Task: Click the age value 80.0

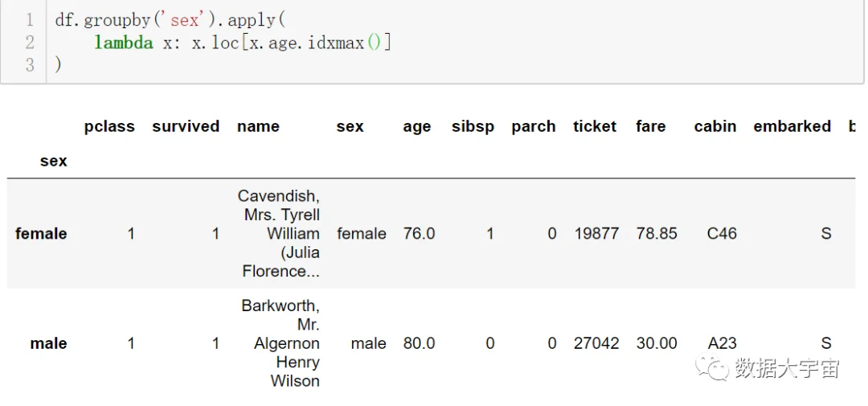Action: click(x=419, y=343)
